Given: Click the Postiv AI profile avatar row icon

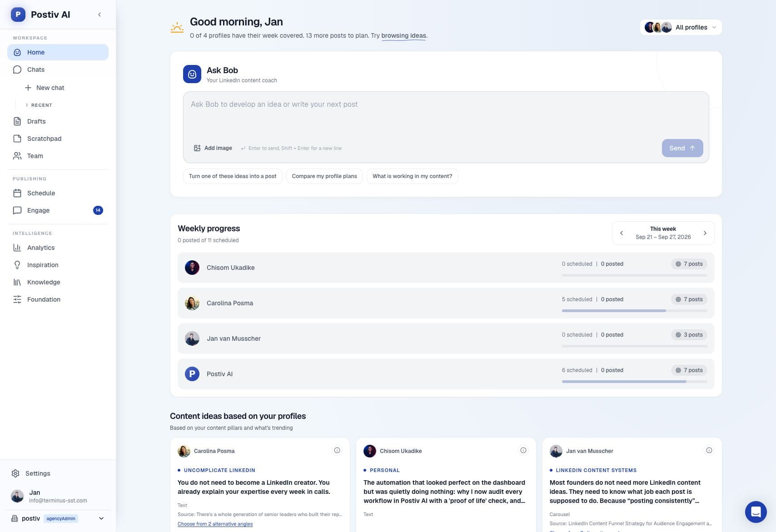Looking at the screenshot, I should tap(192, 374).
